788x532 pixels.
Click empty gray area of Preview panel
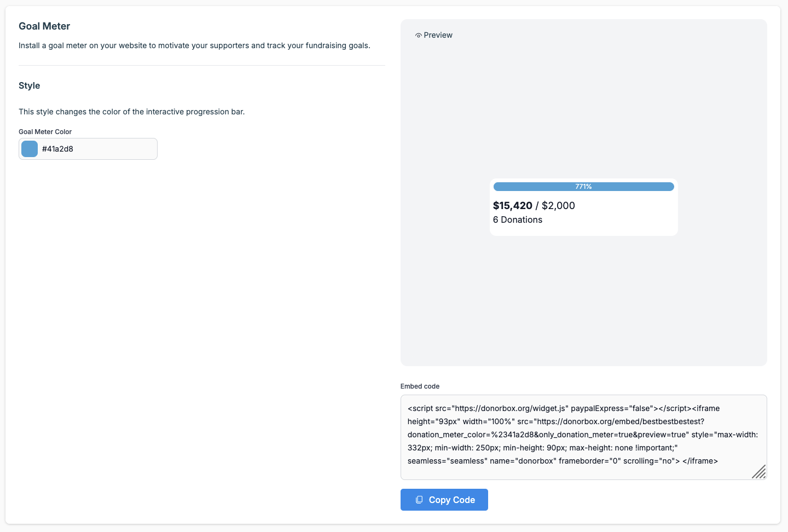(x=583, y=301)
